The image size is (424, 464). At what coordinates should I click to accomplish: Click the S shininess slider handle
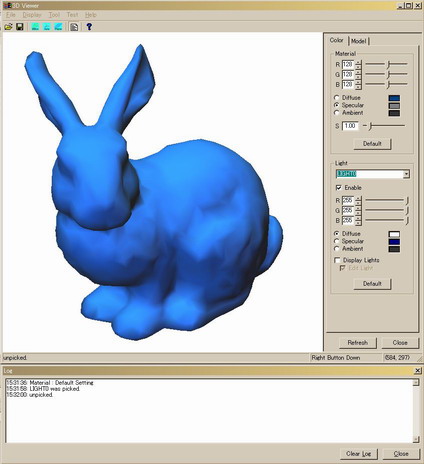pos(370,126)
